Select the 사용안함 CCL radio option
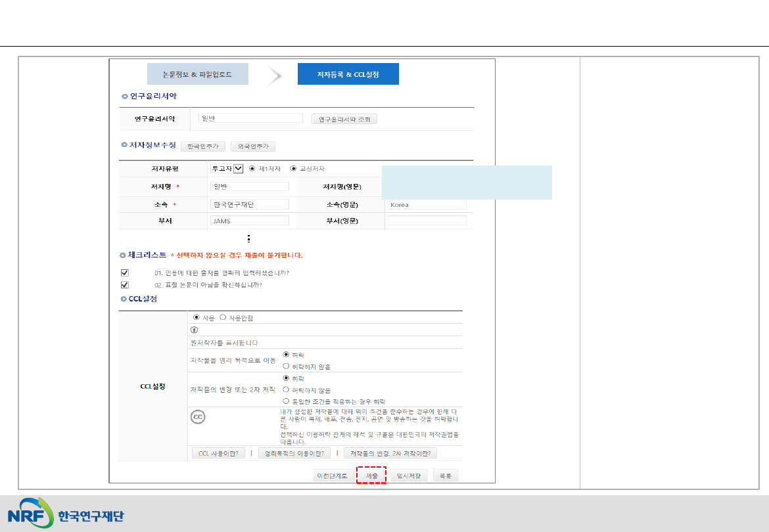 coord(223,317)
